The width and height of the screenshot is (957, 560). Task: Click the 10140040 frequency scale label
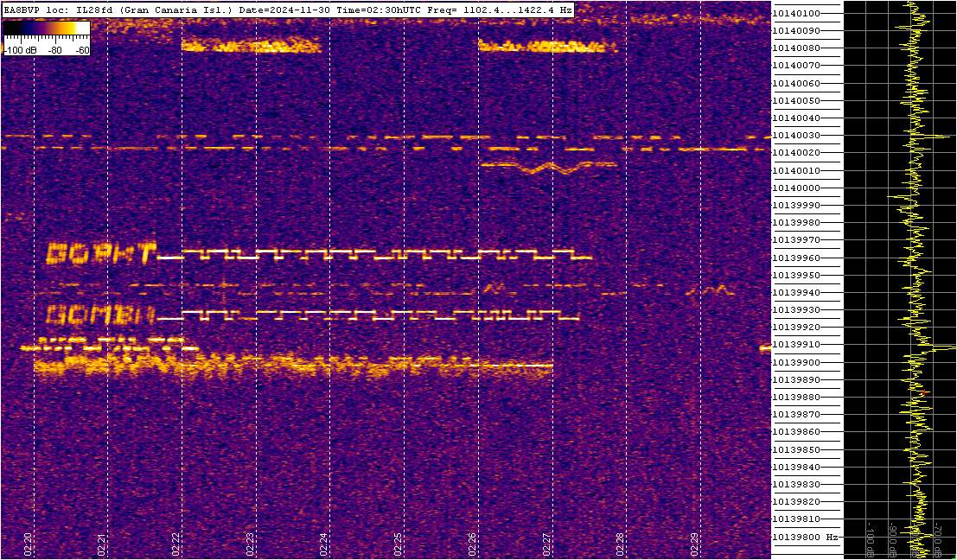pyautogui.click(x=796, y=118)
